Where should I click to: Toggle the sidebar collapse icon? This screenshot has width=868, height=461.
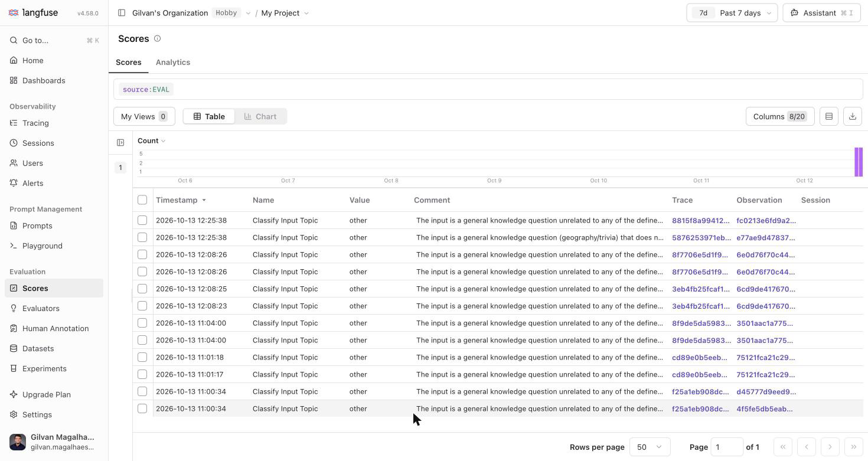pyautogui.click(x=122, y=13)
